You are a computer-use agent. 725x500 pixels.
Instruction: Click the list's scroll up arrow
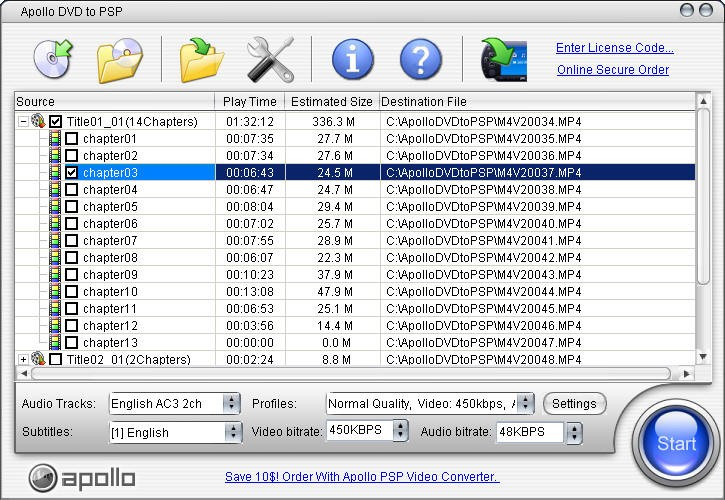703,100
